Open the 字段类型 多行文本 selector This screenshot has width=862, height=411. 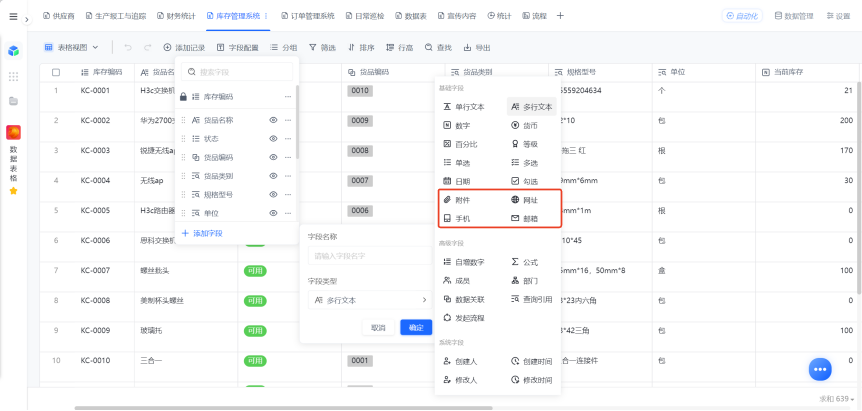coord(369,300)
